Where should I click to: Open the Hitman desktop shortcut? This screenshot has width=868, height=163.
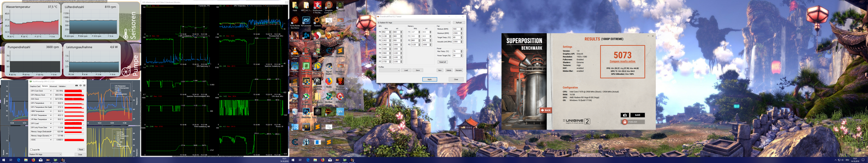click(306, 83)
